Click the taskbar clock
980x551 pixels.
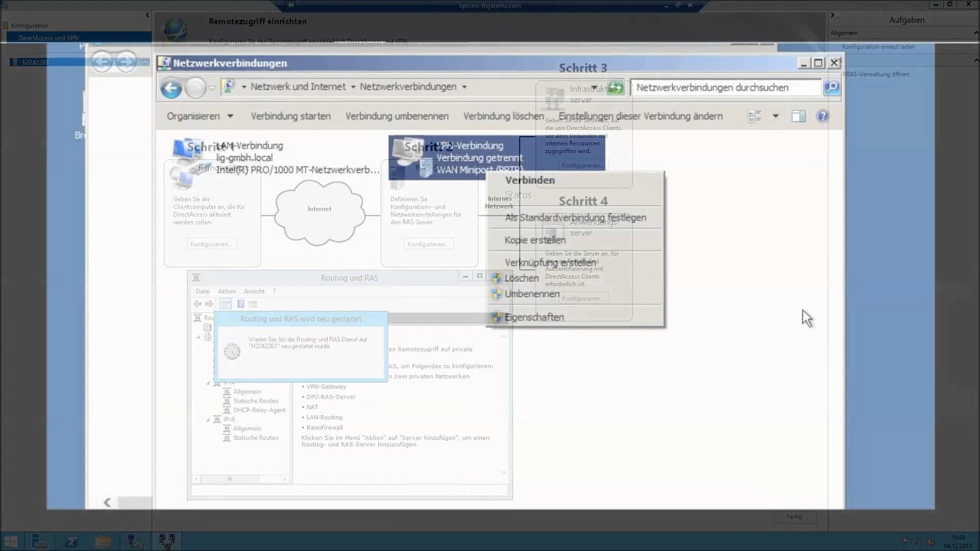tap(959, 541)
